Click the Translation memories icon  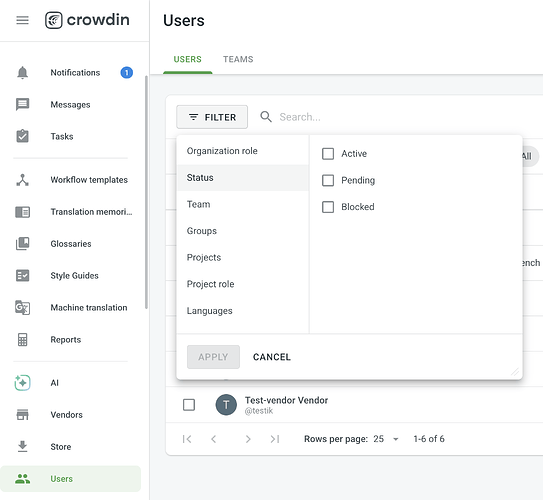(x=23, y=212)
